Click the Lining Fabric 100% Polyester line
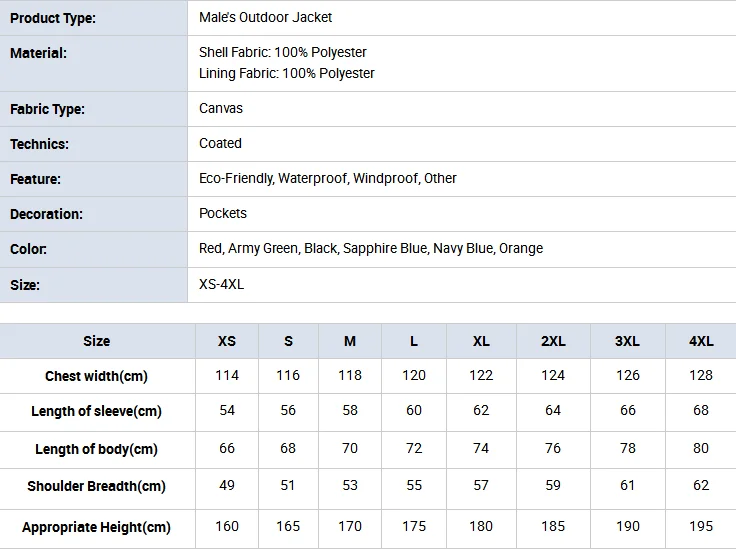 pos(286,73)
